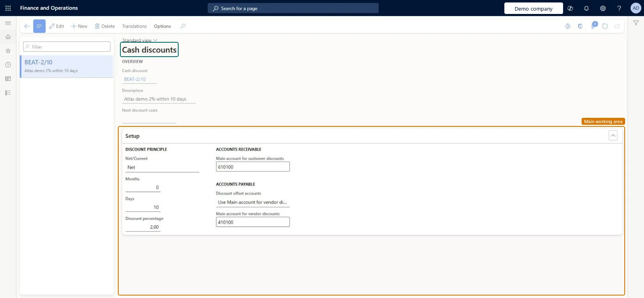Open the Translations menu
Image resolution: width=644 pixels, height=298 pixels.
(x=134, y=26)
